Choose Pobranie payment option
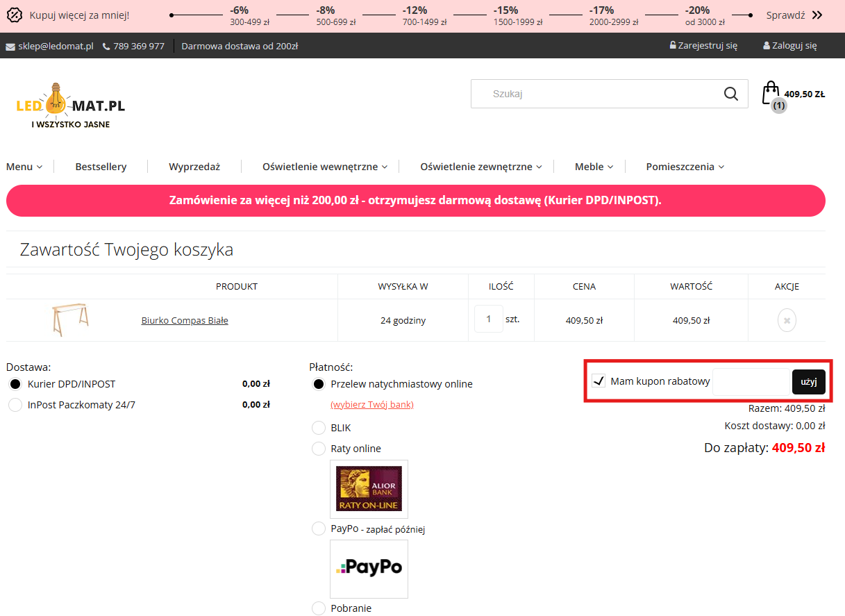Screen dimensions: 845x616 coord(319,608)
